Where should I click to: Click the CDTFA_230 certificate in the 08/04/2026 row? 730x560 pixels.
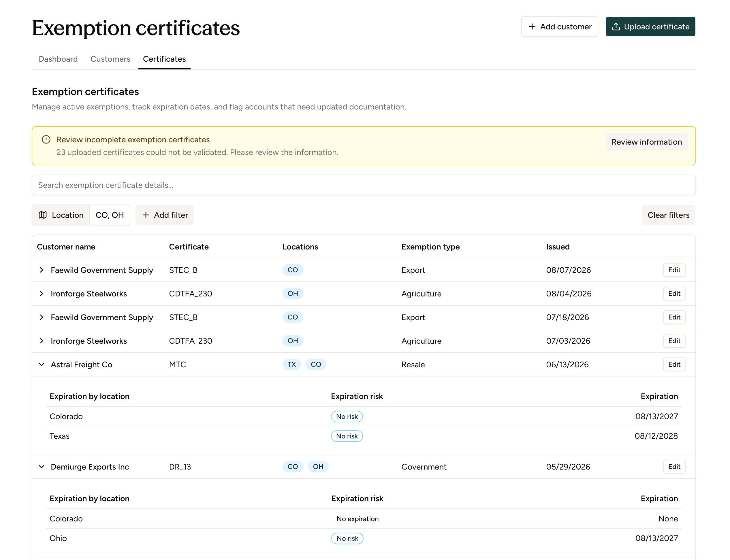click(x=191, y=294)
